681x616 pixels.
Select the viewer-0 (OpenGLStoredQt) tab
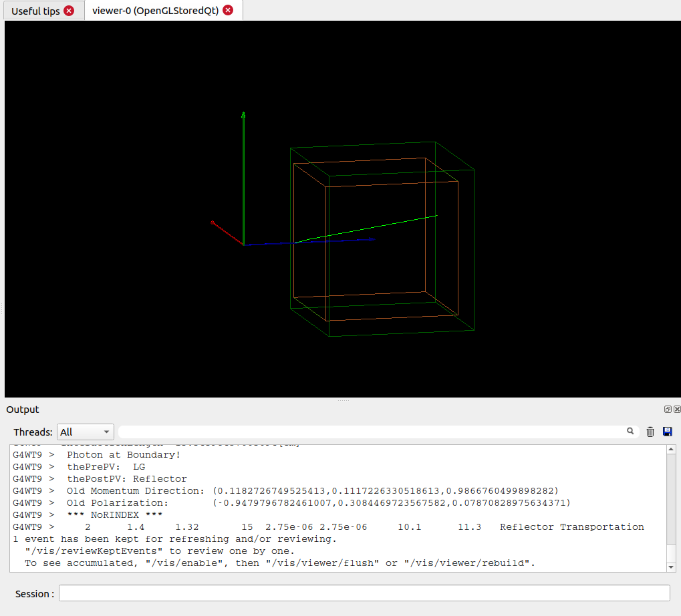[155, 11]
